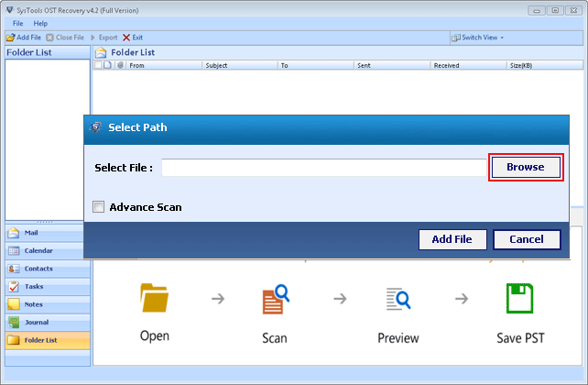The height and width of the screenshot is (385, 588).
Task: Click the Save PST floppy icon
Action: click(520, 301)
